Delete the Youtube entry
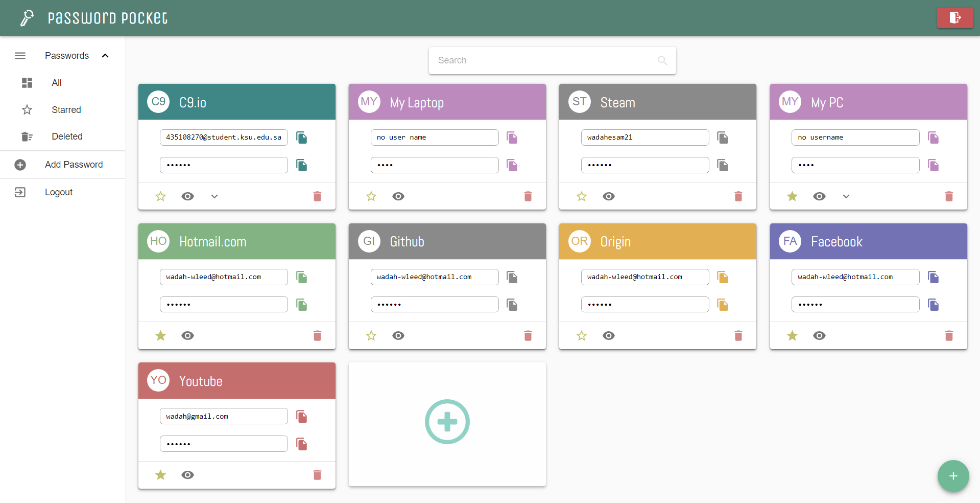The height and width of the screenshot is (503, 980). pyautogui.click(x=317, y=475)
